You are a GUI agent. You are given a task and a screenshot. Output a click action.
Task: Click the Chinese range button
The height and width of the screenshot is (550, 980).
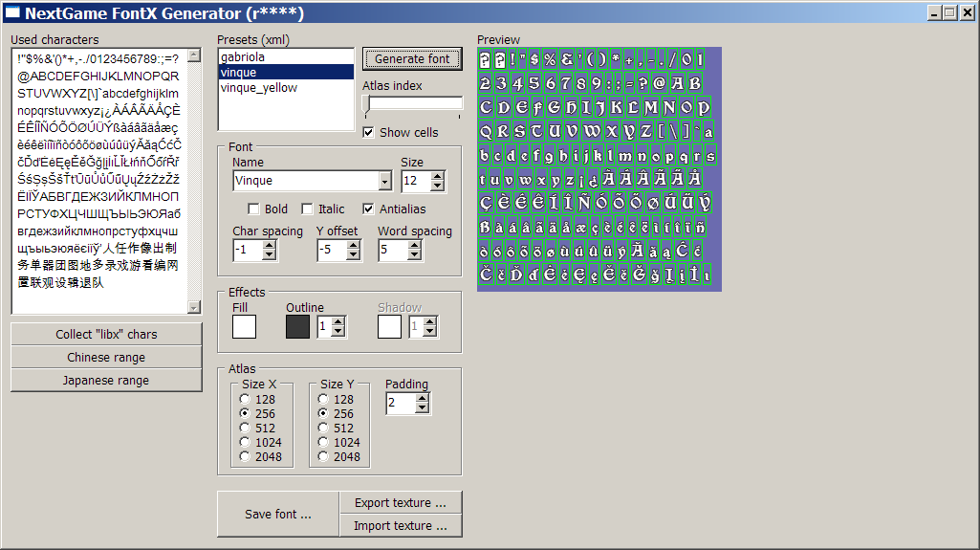[x=106, y=357]
